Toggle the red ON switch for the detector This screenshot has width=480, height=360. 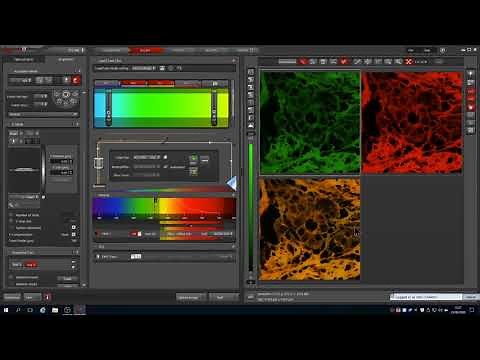click(x=136, y=234)
